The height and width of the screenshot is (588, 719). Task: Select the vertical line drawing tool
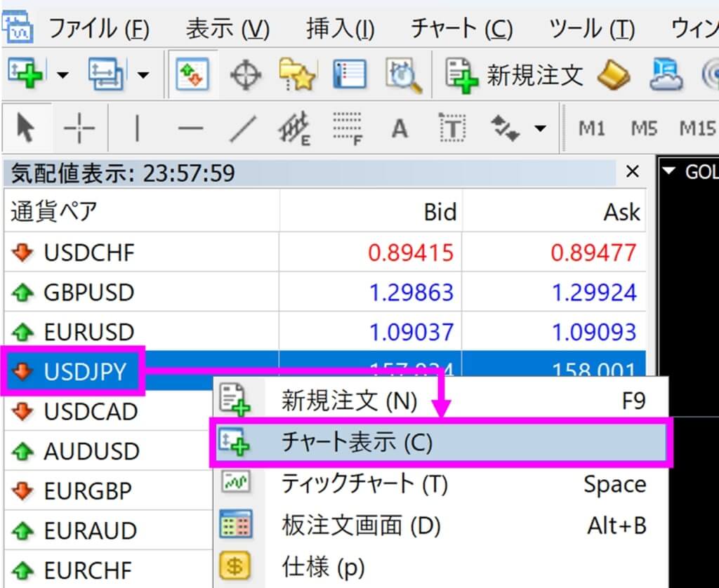click(x=137, y=128)
